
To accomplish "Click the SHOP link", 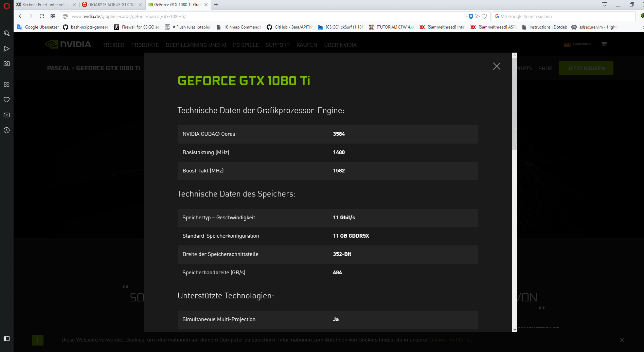I will pyautogui.click(x=545, y=69).
